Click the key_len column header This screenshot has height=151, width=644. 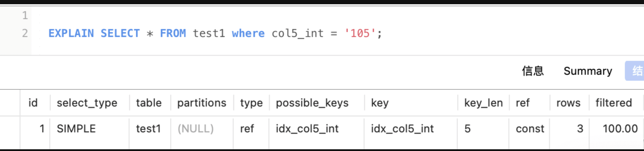[x=483, y=103]
